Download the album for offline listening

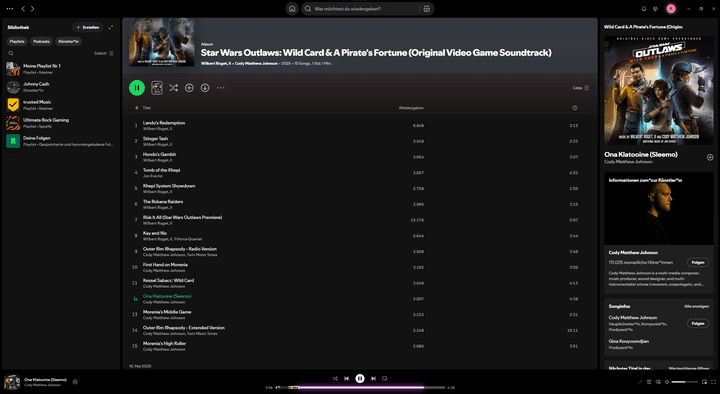tap(205, 88)
